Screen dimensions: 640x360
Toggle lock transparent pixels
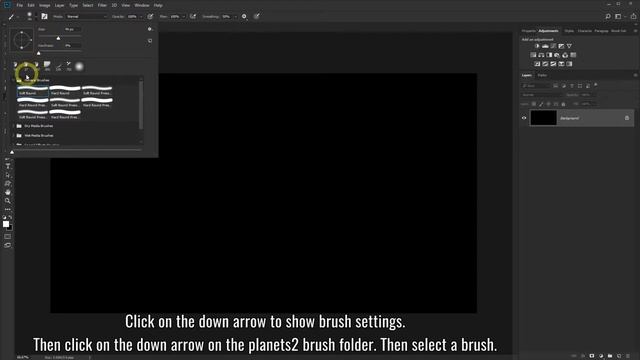coord(533,104)
